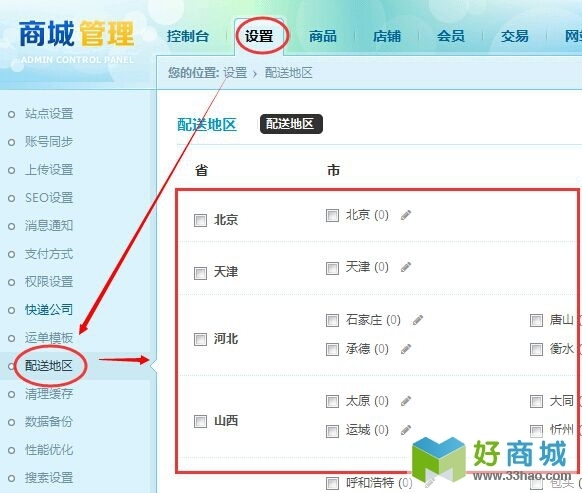Click the edit pencil beside 运城

[x=406, y=430]
